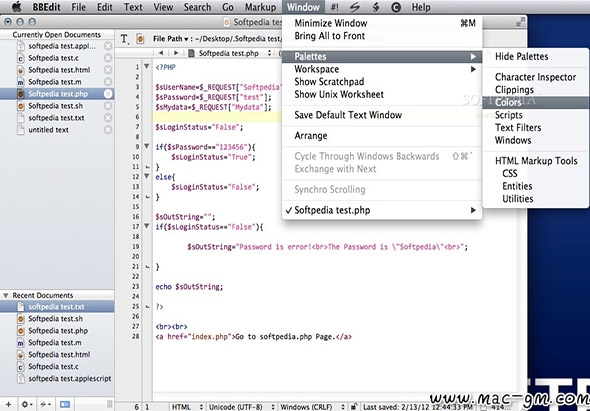The width and height of the screenshot is (590, 411).
Task: Click the text options T icon
Action: (124, 39)
